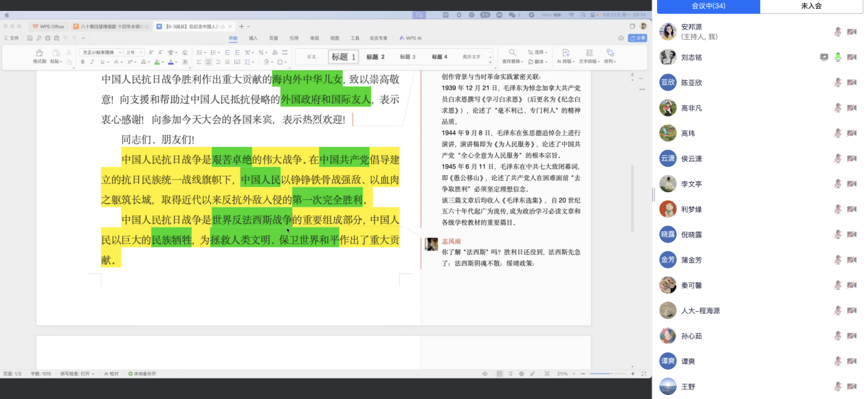Toggle spell check (拼写检查) in status bar
The image size is (868, 399).
tap(76, 374)
